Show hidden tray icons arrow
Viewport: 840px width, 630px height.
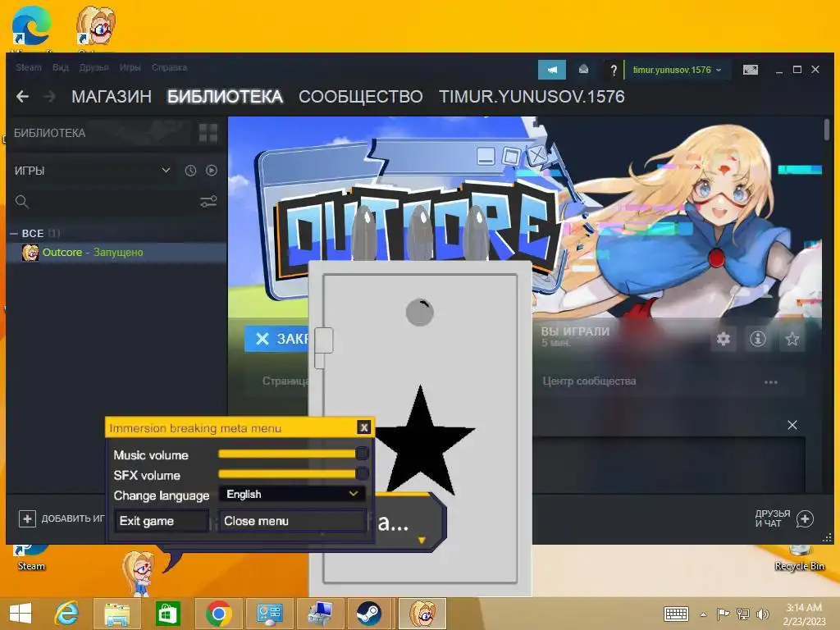pyautogui.click(x=703, y=614)
